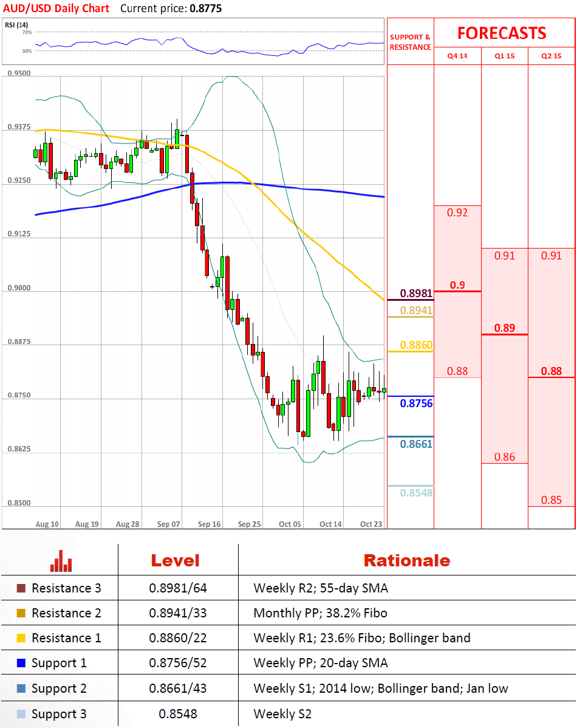Screen dimensions: 577x728
Task: Click the level cell 0.8941/33
Action: 178,613
